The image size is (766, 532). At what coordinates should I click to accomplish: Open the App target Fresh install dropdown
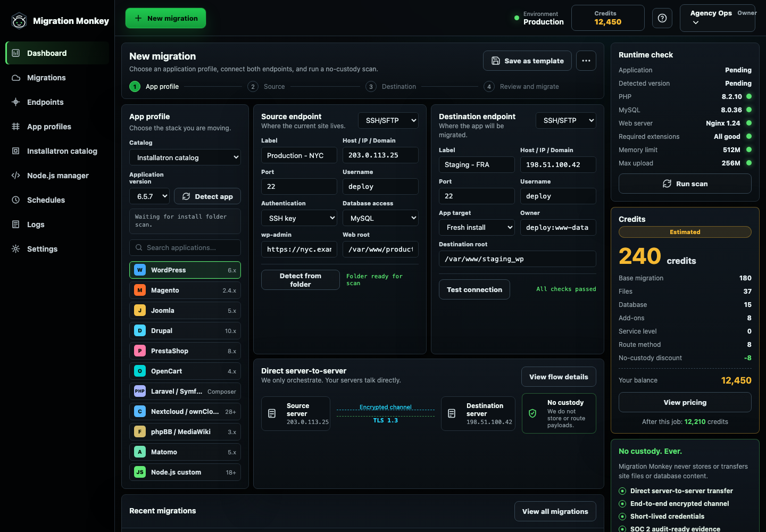click(x=477, y=227)
